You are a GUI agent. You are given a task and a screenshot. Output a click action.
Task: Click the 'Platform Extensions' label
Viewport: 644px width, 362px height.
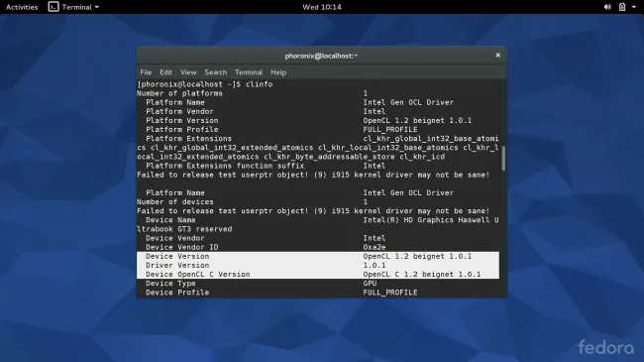point(188,139)
